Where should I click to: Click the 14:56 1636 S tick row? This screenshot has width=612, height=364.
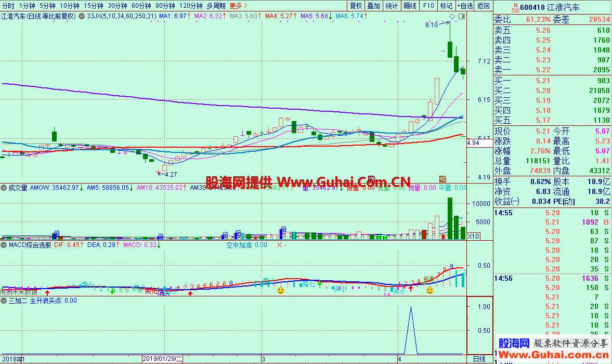[x=552, y=279]
